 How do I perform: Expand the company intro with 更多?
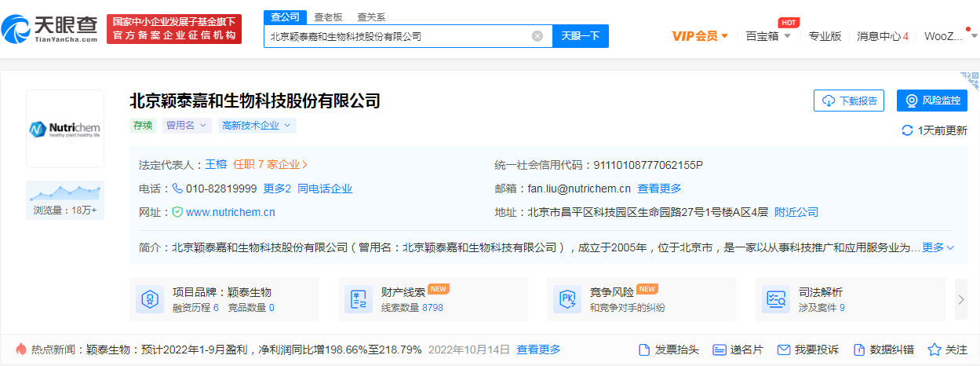coord(938,247)
